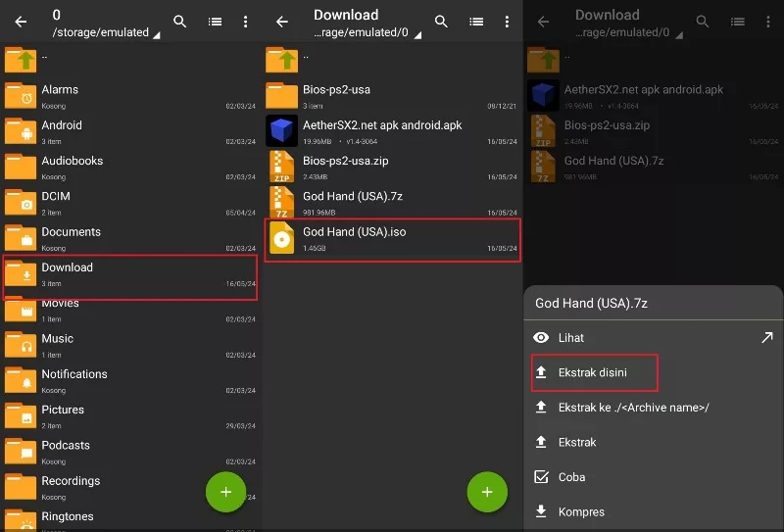
Task: Tap dimmed search icon in right panel
Action: pyautogui.click(x=703, y=22)
